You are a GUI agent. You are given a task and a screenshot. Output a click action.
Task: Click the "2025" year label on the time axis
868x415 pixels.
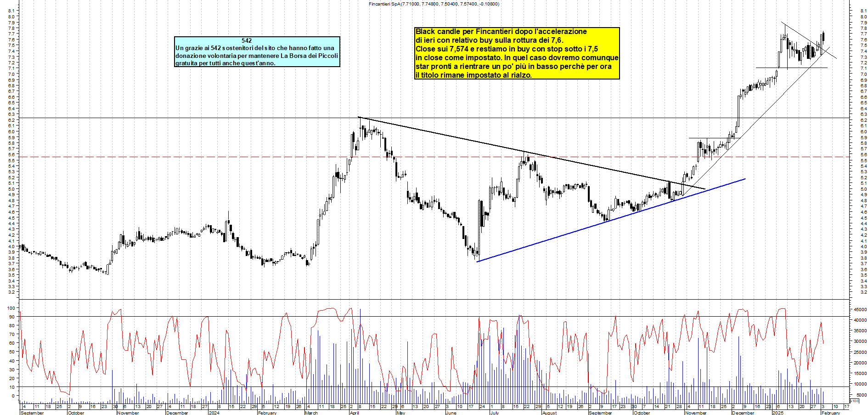[x=778, y=413]
